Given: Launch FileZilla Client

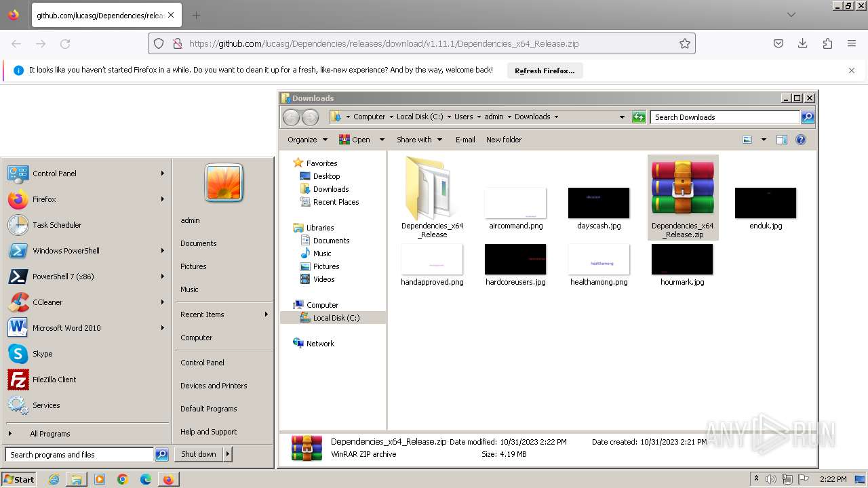Looking at the screenshot, I should point(87,380).
